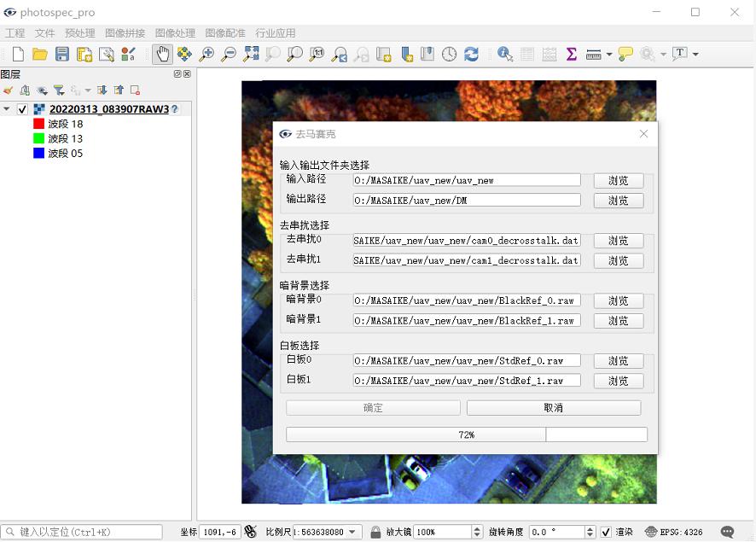Select the 20220313_083907RAW3 layer name
756x542 pixels.
pos(109,109)
